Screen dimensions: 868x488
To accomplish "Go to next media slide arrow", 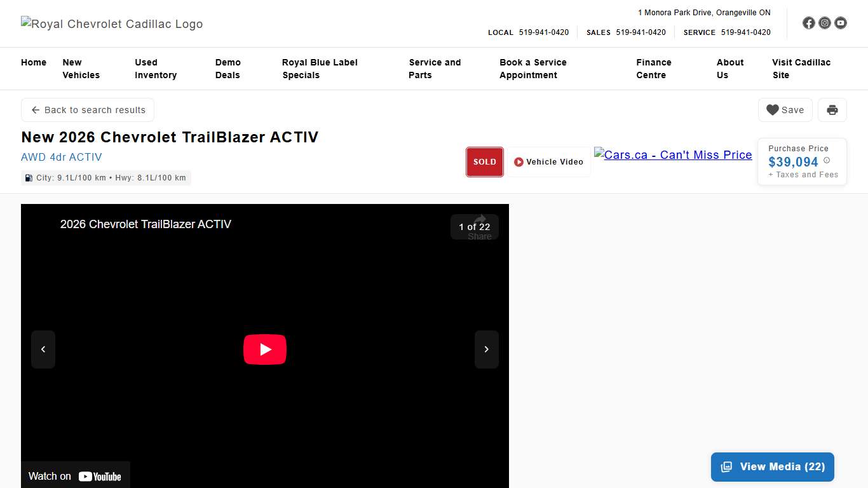I will [x=486, y=349].
